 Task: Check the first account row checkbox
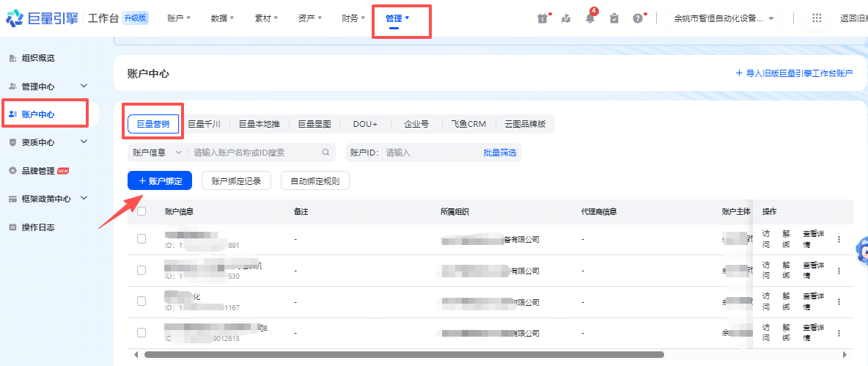[141, 239]
